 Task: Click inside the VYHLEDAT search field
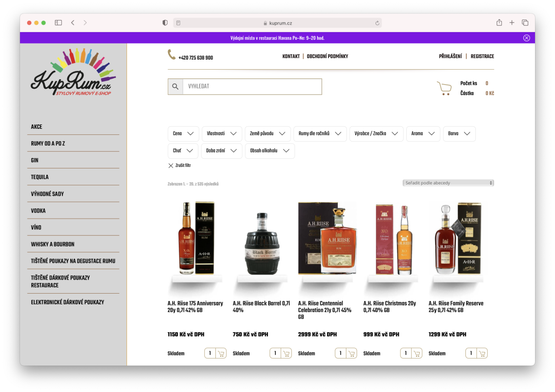252,86
